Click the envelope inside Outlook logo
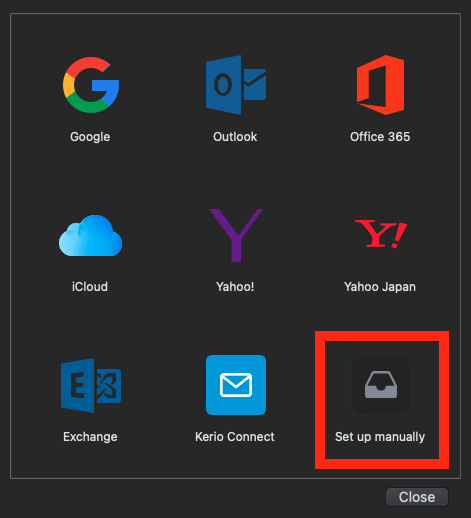Screen dimensions: 471x518 point(255,85)
